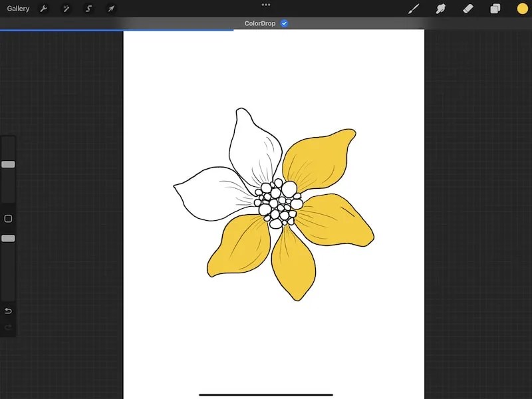Select the Transform arrow tool
532x399 pixels.
pyautogui.click(x=110, y=9)
